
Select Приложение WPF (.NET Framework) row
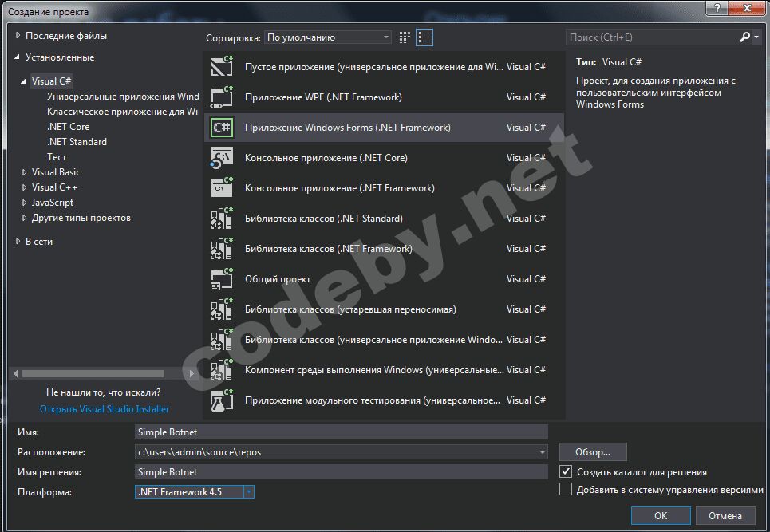[384, 97]
